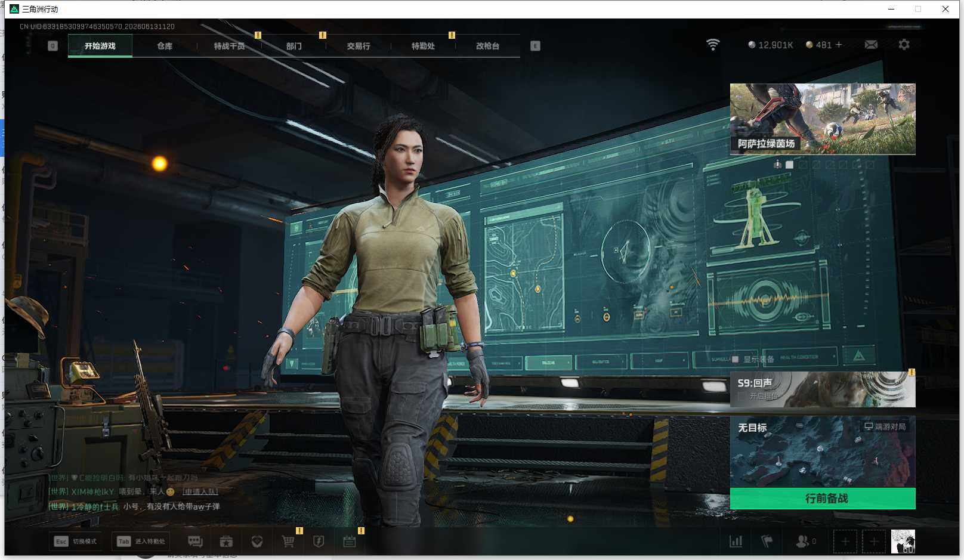
Task: Switch to the 交易行 tab
Action: pos(359,46)
